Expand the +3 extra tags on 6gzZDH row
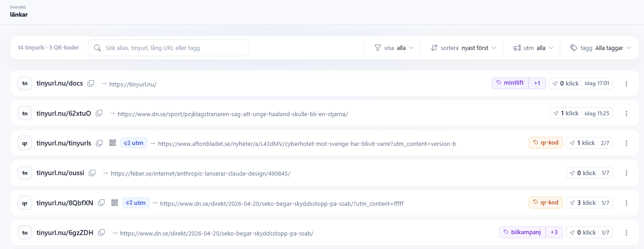644x249 pixels. pos(554,232)
